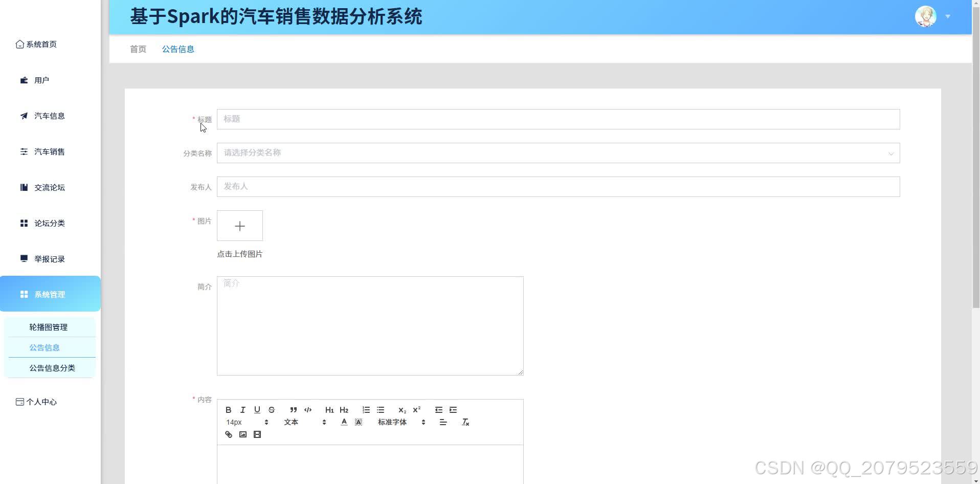Decrease indent in the editor
The width and height of the screenshot is (980, 484).
click(x=439, y=410)
